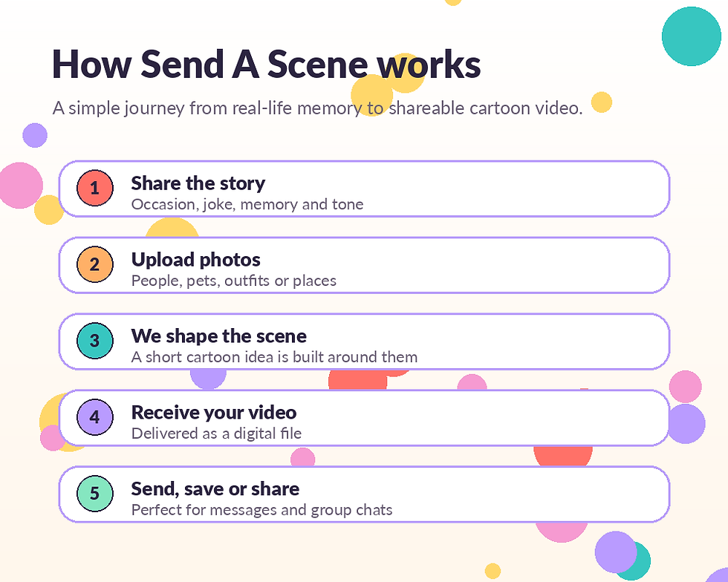Select the 'Receive your video' heading

(x=214, y=412)
